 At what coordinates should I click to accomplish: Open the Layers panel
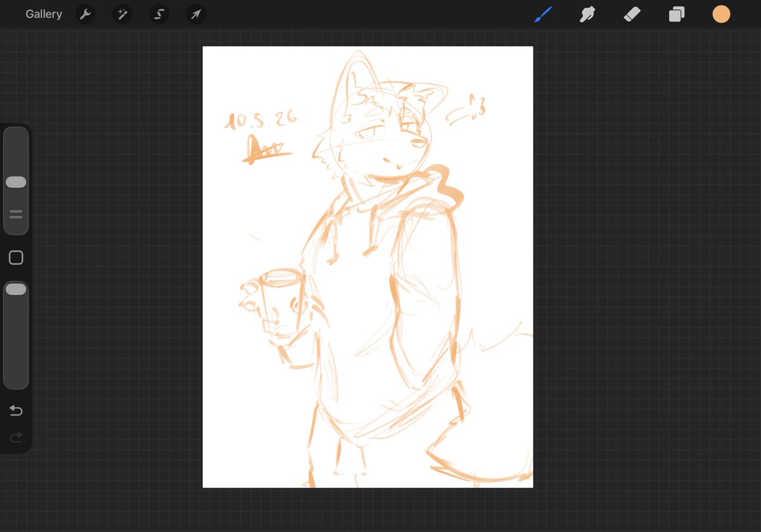click(x=677, y=14)
